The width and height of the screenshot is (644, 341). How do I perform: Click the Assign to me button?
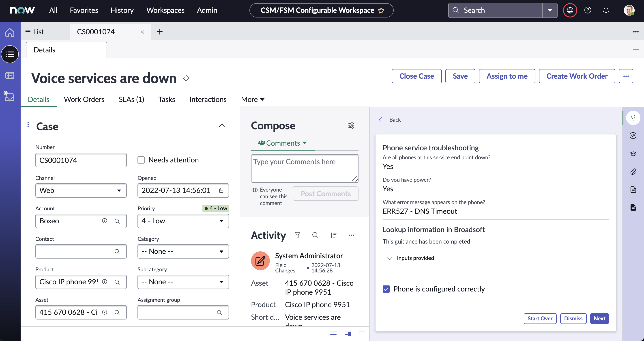(x=507, y=76)
